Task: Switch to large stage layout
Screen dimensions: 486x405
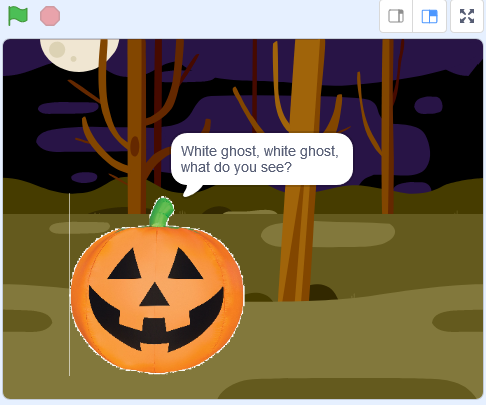Action: click(429, 16)
